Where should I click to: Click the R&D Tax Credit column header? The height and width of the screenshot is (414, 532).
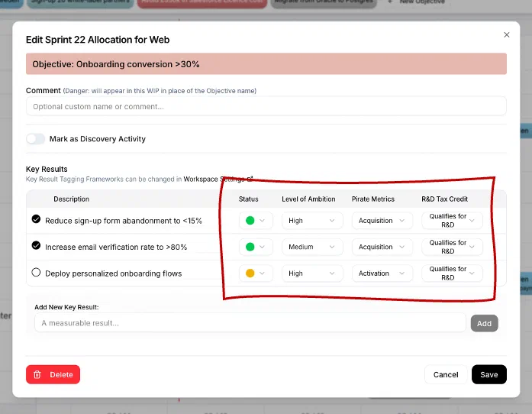444,199
